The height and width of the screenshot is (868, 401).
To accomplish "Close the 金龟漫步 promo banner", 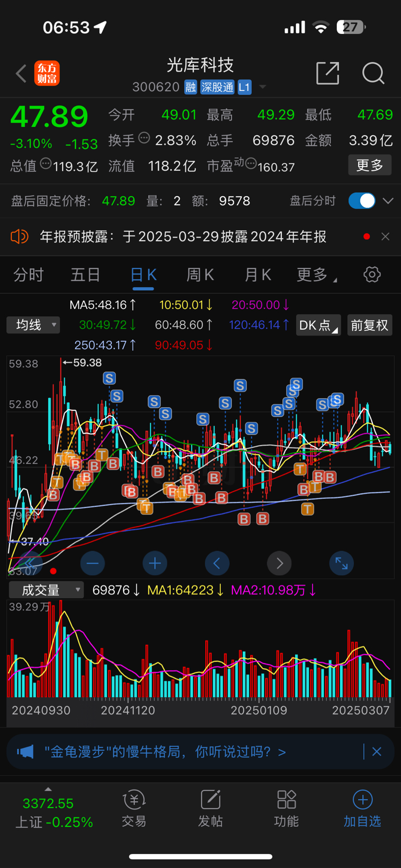I will pyautogui.click(x=377, y=752).
